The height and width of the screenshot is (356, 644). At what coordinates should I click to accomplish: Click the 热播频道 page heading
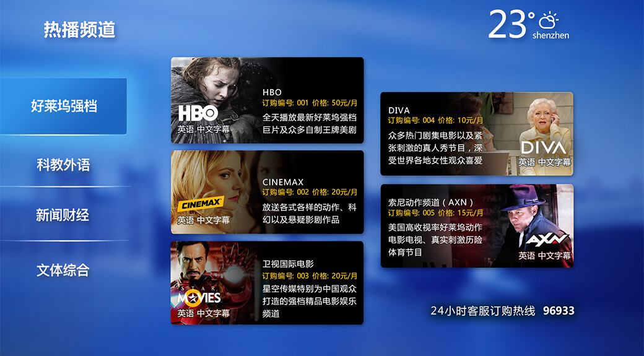79,30
